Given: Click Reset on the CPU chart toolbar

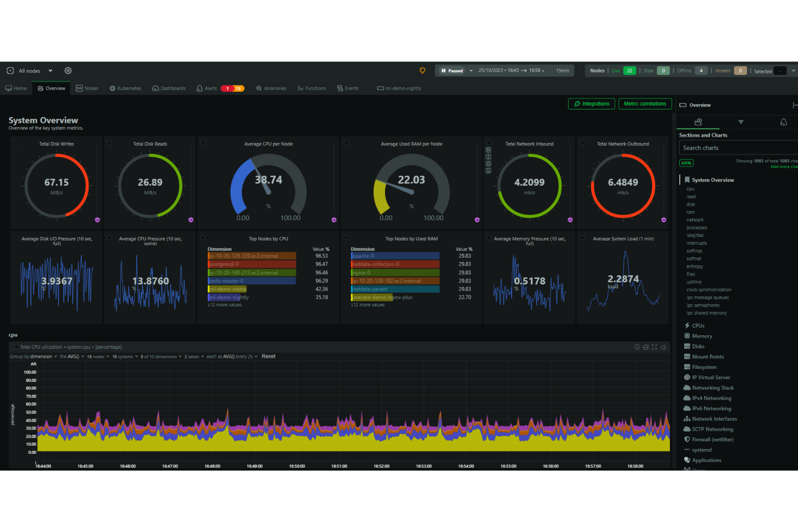Looking at the screenshot, I should point(268,356).
